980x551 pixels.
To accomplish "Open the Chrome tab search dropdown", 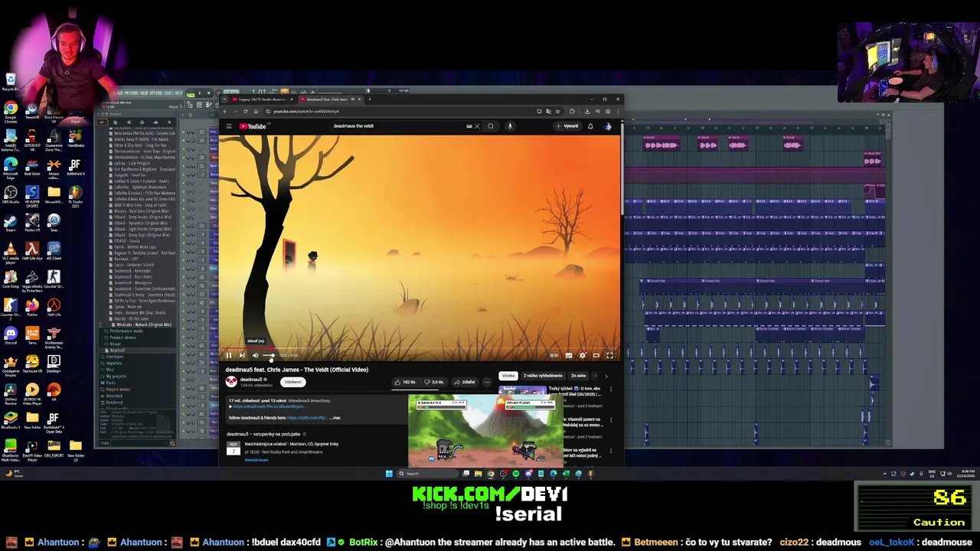I will click(x=224, y=99).
